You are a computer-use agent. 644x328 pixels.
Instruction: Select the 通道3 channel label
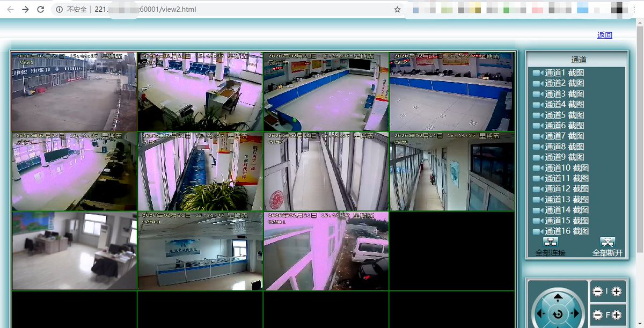(555, 94)
